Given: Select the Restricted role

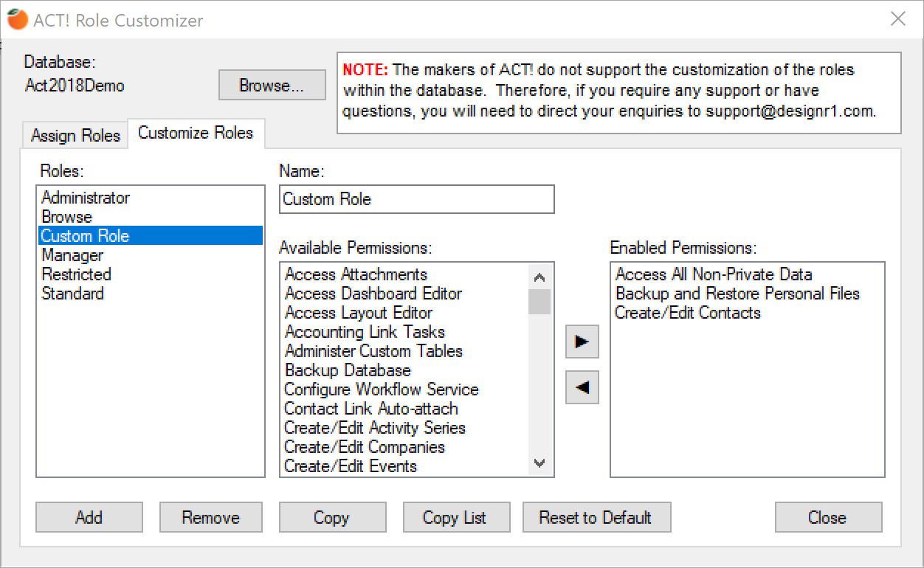Looking at the screenshot, I should pyautogui.click(x=151, y=274).
